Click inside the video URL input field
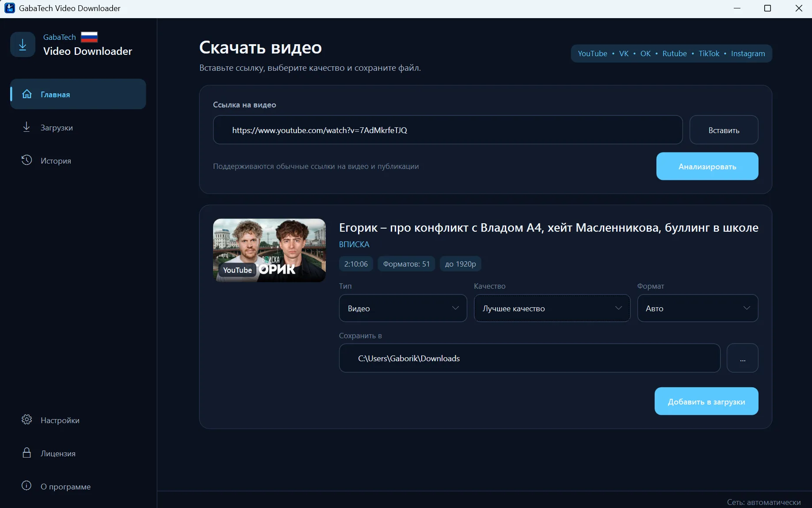This screenshot has width=812, height=508. coord(448,130)
